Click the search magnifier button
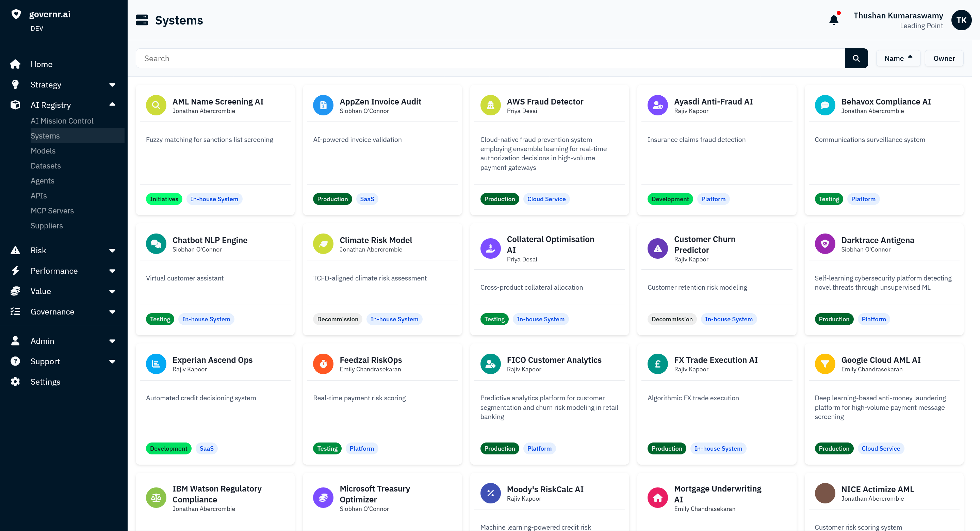 point(856,58)
